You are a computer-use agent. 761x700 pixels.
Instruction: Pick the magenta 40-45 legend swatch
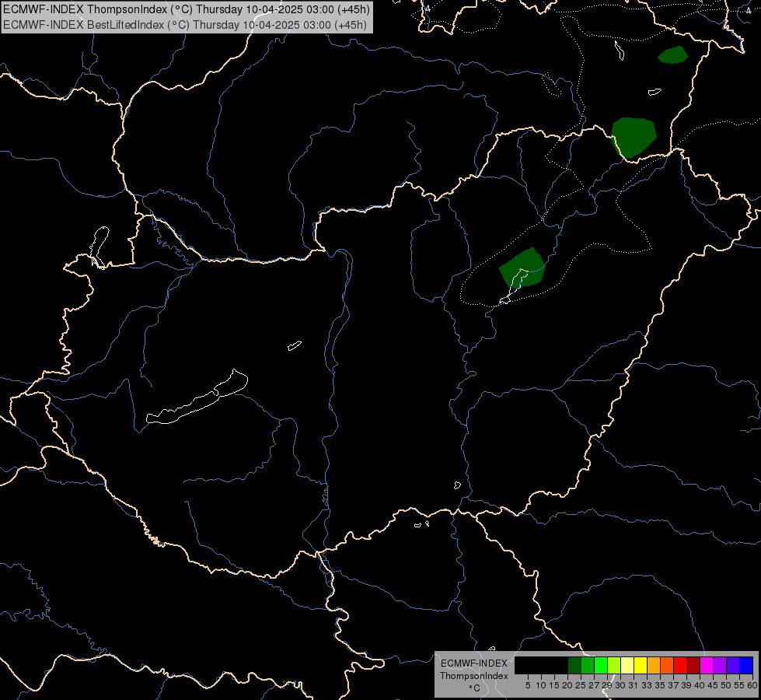click(706, 666)
